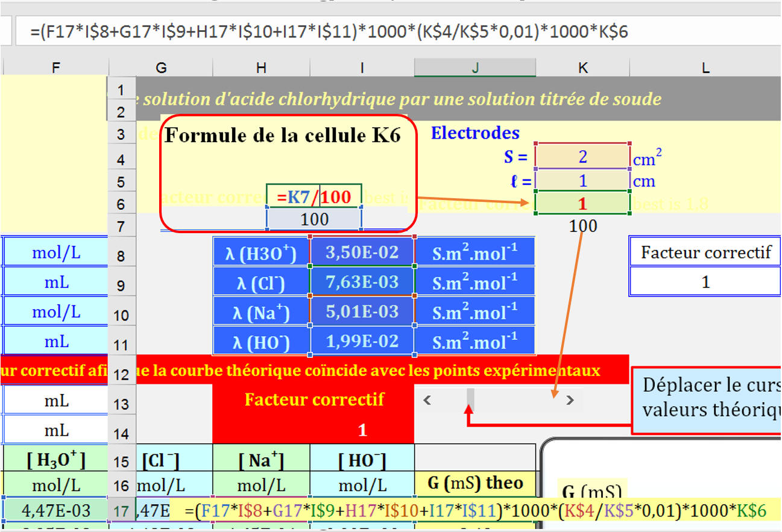Click the cell with 4,47E-03 in column F

coord(55,511)
